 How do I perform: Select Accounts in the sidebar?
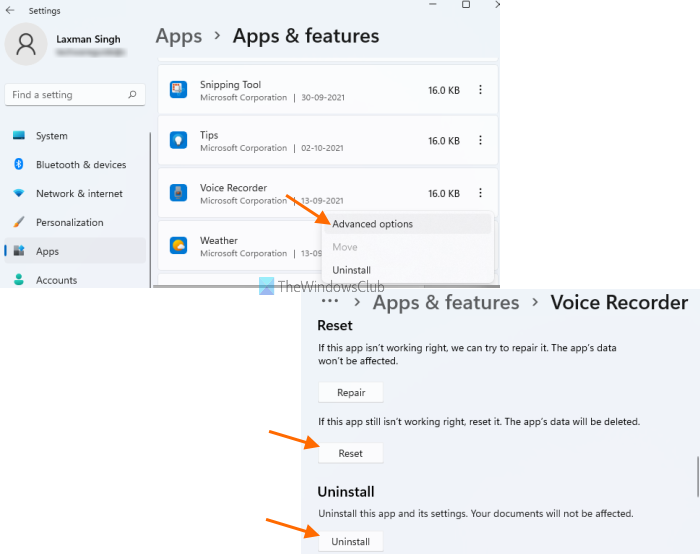point(75,280)
